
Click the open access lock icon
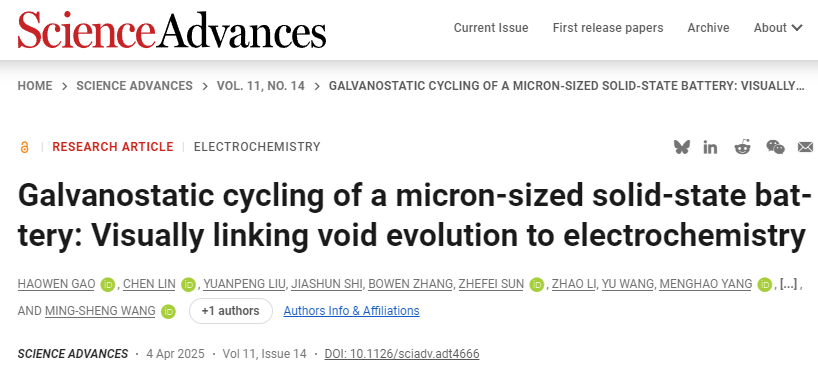pos(25,148)
